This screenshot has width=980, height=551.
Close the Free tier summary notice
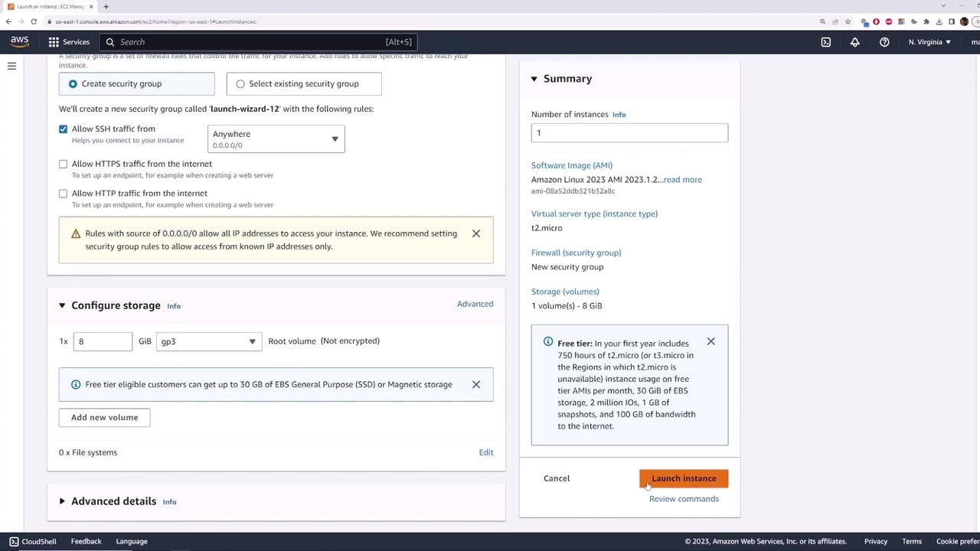(x=711, y=341)
